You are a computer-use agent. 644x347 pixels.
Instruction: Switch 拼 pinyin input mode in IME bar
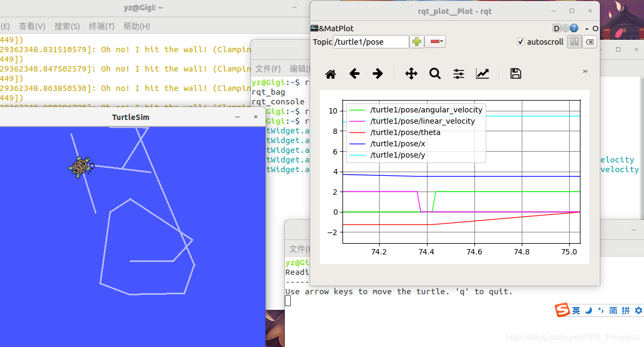[x=626, y=310]
